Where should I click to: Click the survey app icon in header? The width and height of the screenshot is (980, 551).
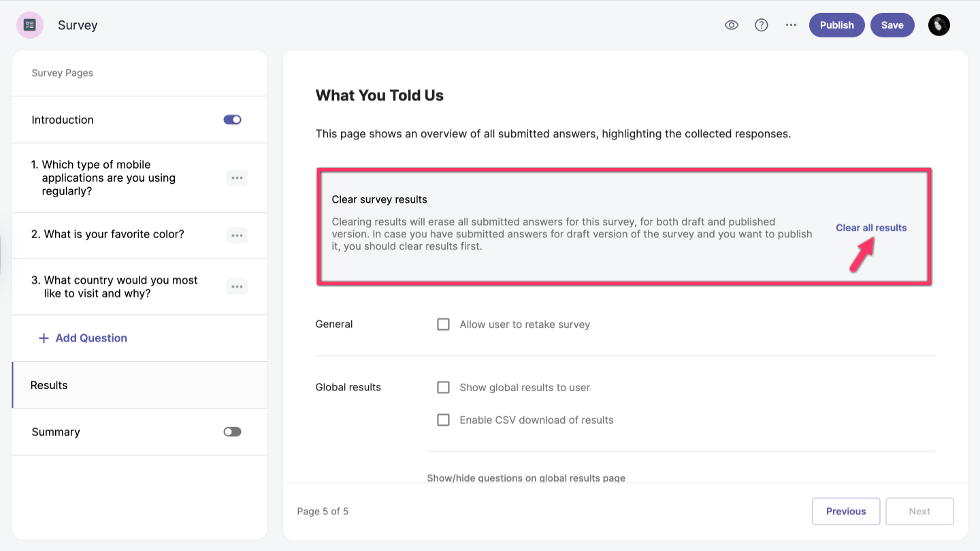30,25
